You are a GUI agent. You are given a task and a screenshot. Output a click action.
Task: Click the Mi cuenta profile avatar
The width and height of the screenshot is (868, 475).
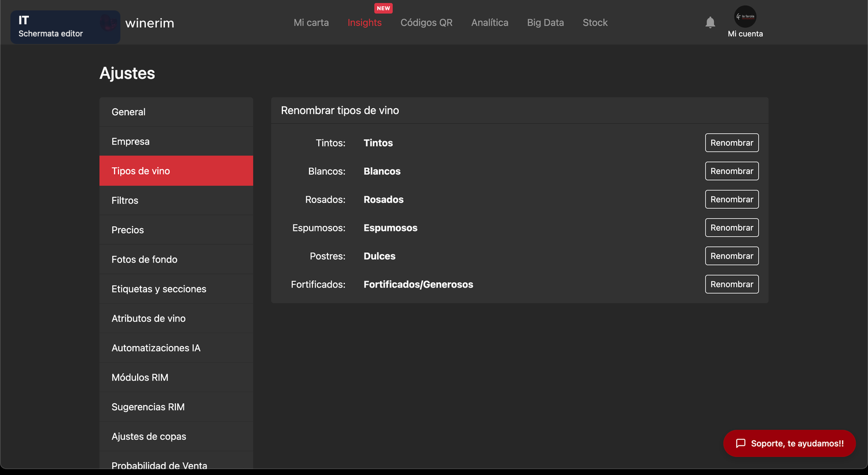(x=745, y=17)
